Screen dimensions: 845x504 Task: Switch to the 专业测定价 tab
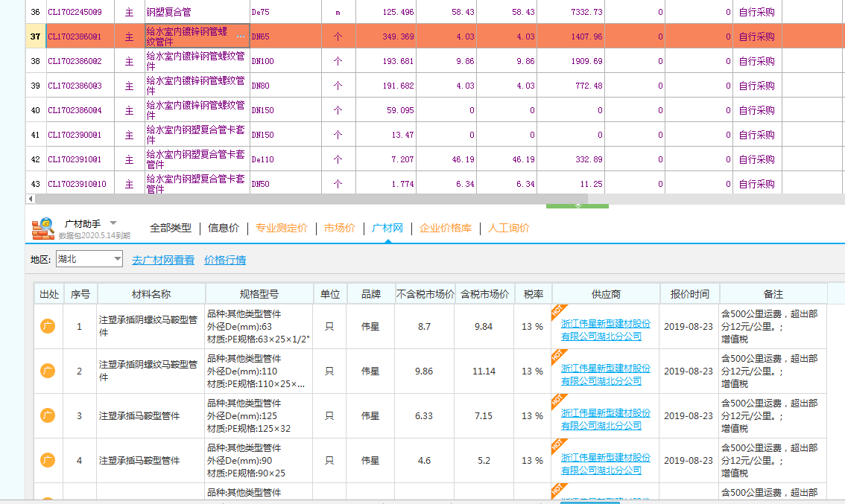(282, 228)
